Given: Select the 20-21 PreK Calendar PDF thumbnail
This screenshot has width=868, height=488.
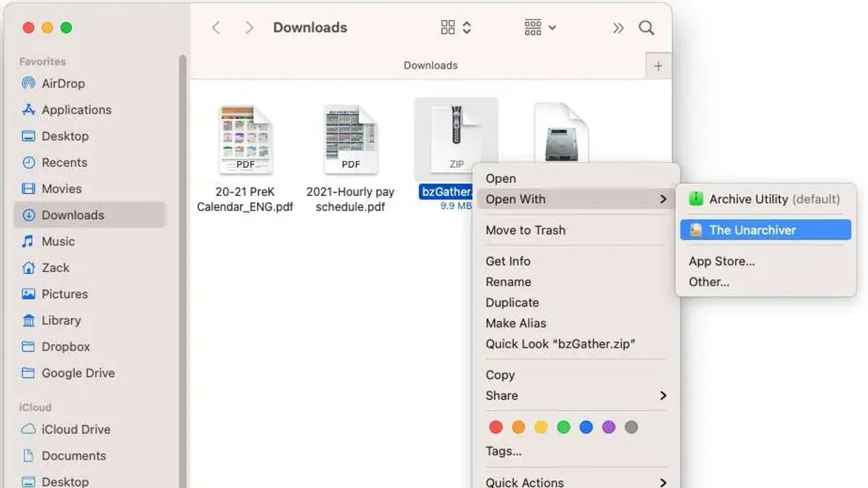Looking at the screenshot, I should pos(245,139).
